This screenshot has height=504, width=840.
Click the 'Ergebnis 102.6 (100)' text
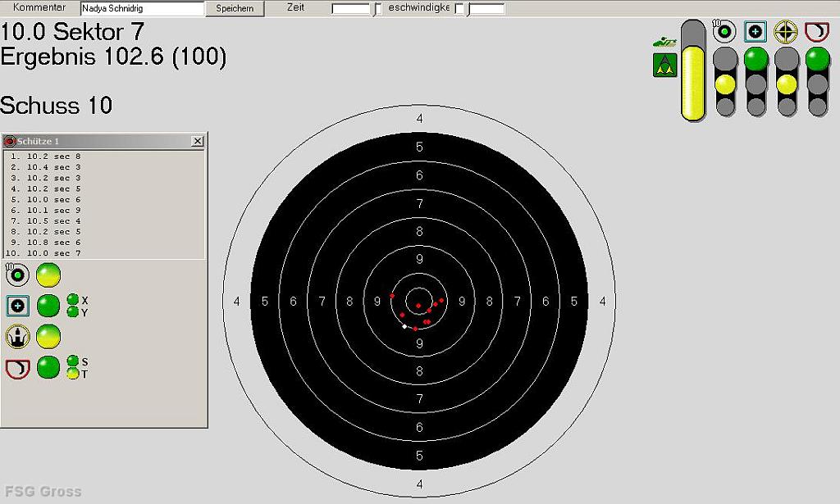pos(113,57)
